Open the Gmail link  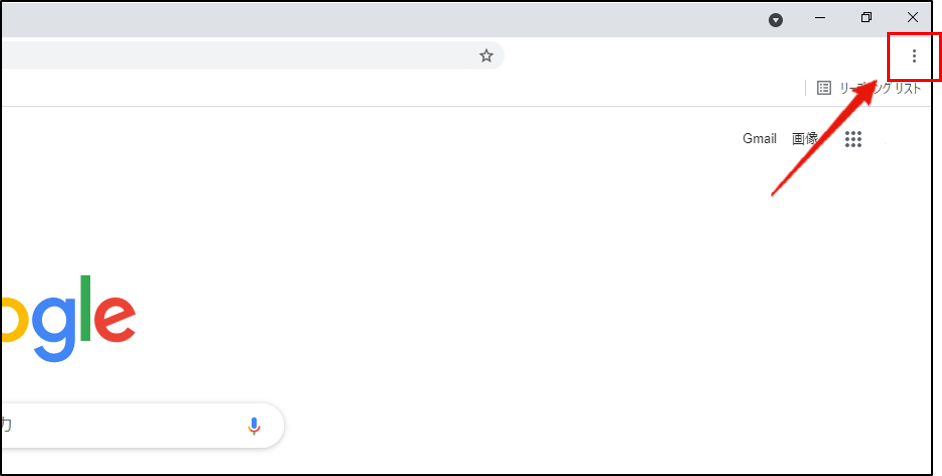tap(759, 139)
